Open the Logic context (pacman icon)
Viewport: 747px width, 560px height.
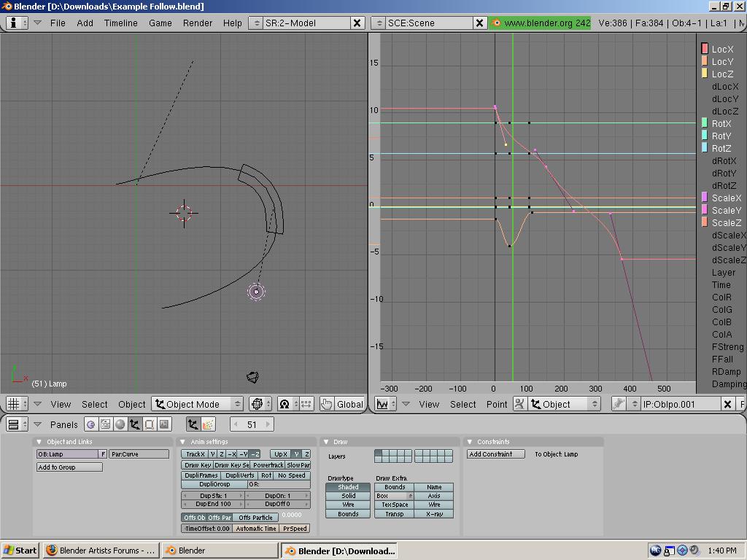click(x=91, y=424)
